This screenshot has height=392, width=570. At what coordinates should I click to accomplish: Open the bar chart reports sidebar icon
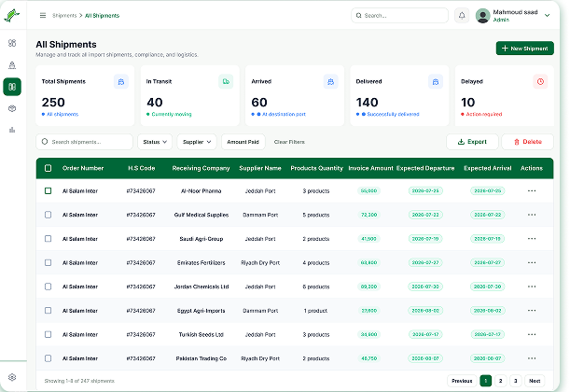[12, 130]
